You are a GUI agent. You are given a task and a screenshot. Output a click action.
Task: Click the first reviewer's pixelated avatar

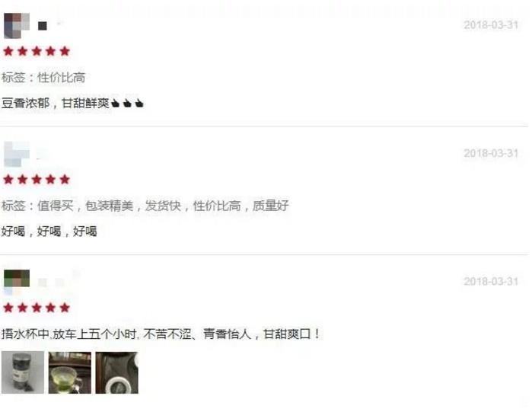point(16,25)
